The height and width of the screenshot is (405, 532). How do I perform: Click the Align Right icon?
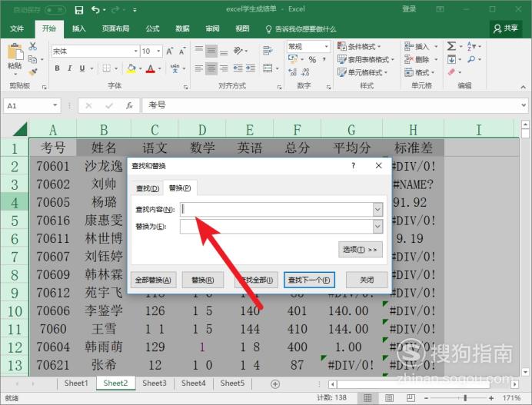pyautogui.click(x=224, y=68)
